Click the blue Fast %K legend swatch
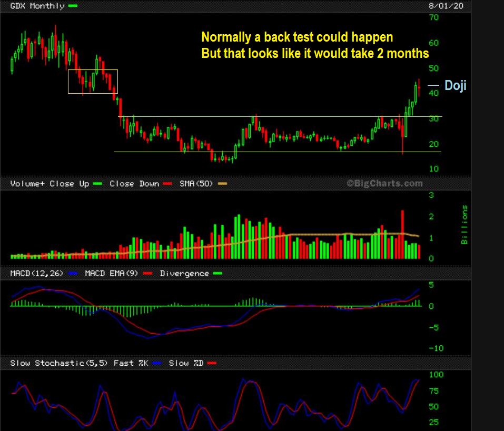This screenshot has width=504, height=431. tap(157, 363)
